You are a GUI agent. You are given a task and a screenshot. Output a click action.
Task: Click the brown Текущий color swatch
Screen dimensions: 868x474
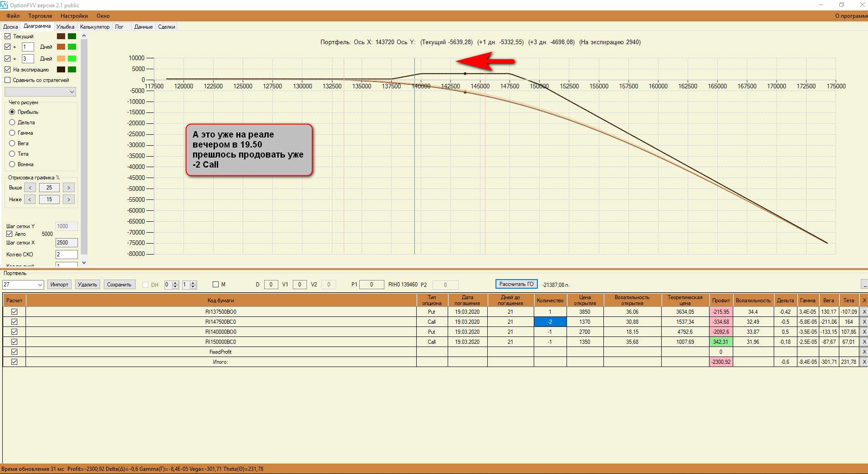61,36
